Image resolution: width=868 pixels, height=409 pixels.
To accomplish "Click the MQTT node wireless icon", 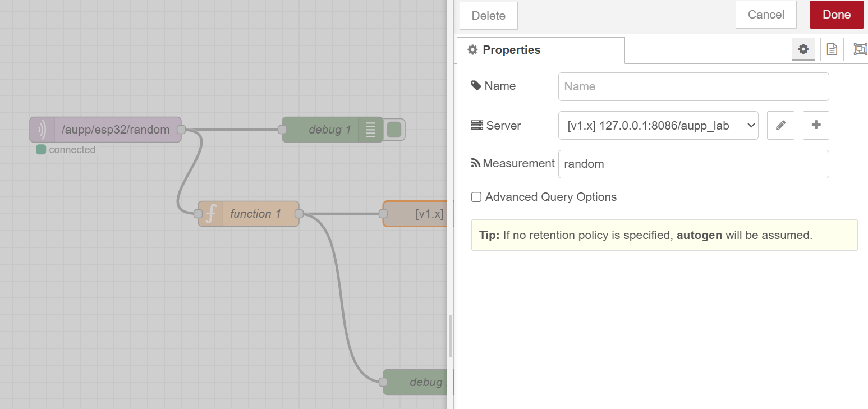I will 42,130.
